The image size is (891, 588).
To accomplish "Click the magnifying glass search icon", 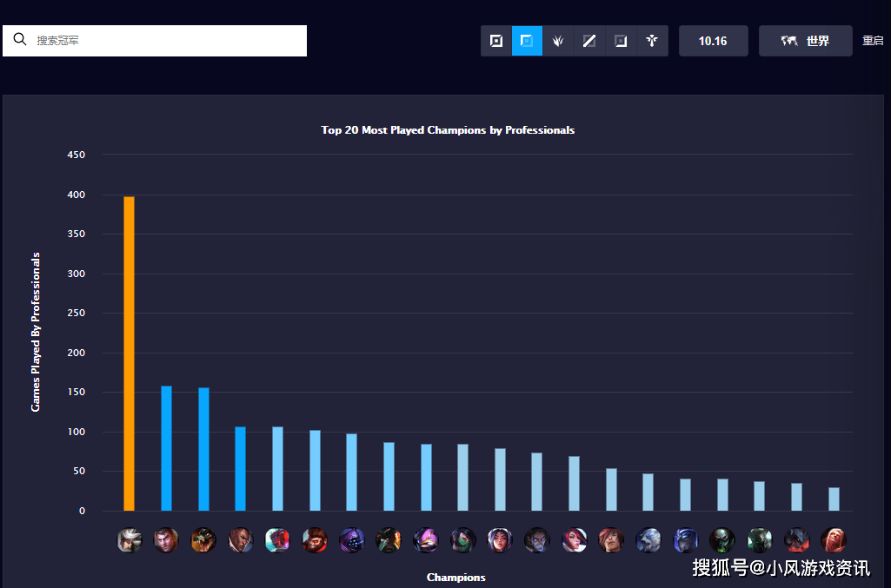I will tap(20, 40).
